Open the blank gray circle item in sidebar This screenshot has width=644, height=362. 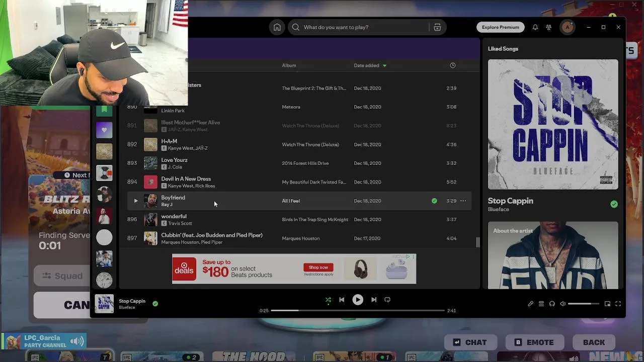tap(104, 237)
